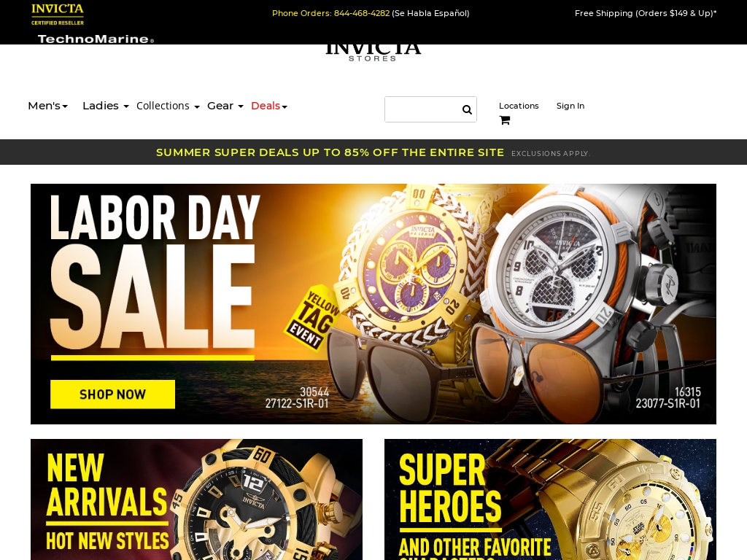Click the yellow Shop Now button
The height and width of the screenshot is (560, 747).
pos(112,394)
